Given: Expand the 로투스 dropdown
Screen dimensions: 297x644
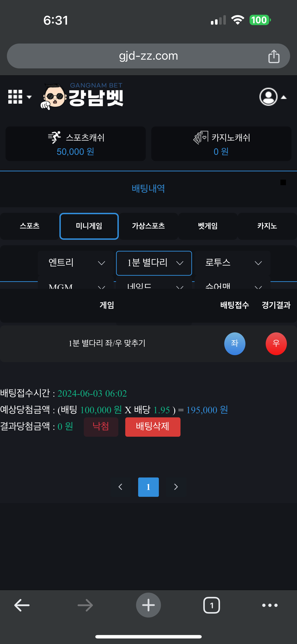Looking at the screenshot, I should tap(233, 263).
